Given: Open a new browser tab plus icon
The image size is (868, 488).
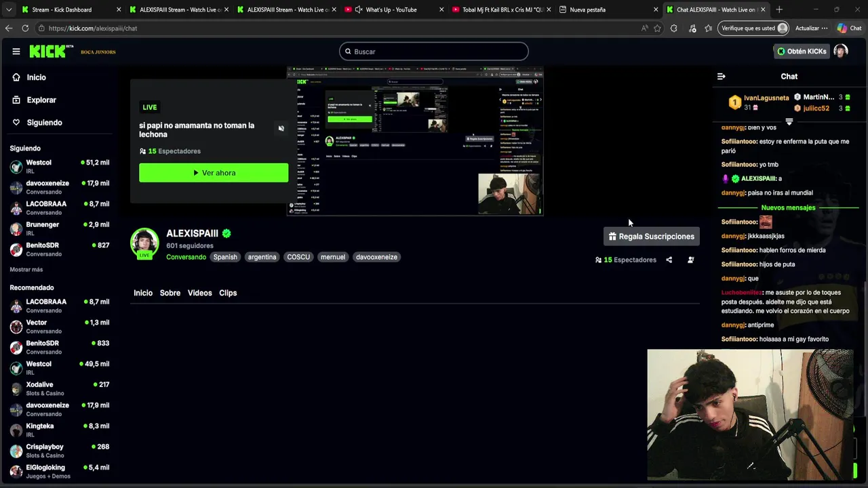Looking at the screenshot, I should pyautogui.click(x=779, y=9).
